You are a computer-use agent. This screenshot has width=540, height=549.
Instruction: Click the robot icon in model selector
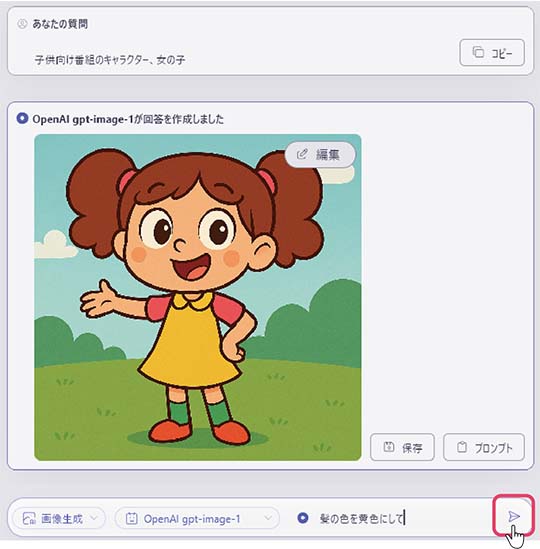131,518
